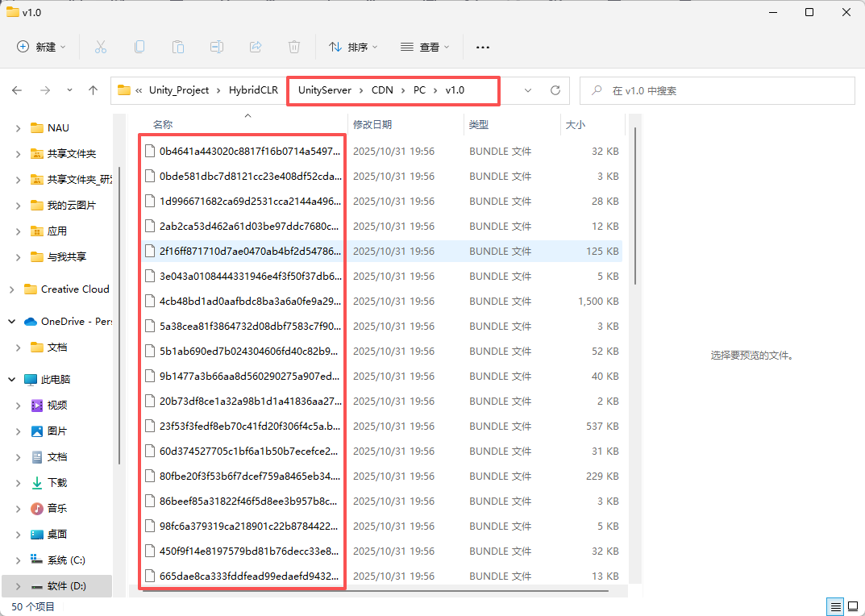Image resolution: width=865 pixels, height=616 pixels.
Task: Open address bar history dropdown arrow
Action: click(x=528, y=90)
